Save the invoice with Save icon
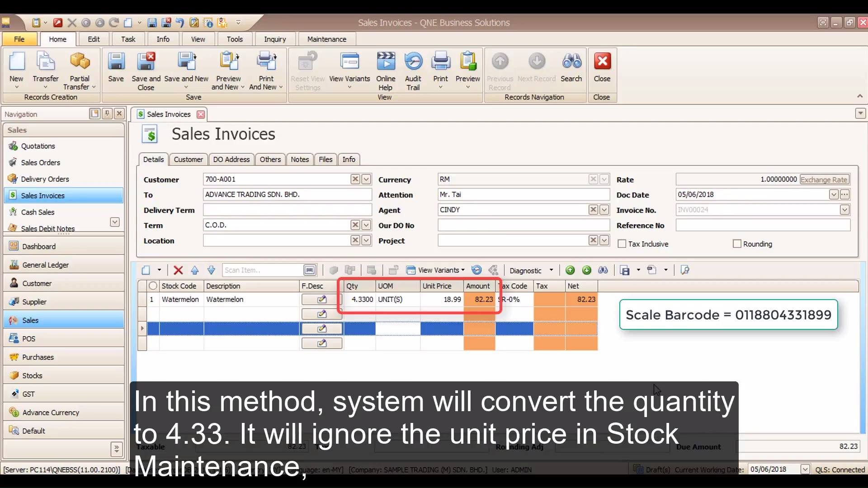 116,61
